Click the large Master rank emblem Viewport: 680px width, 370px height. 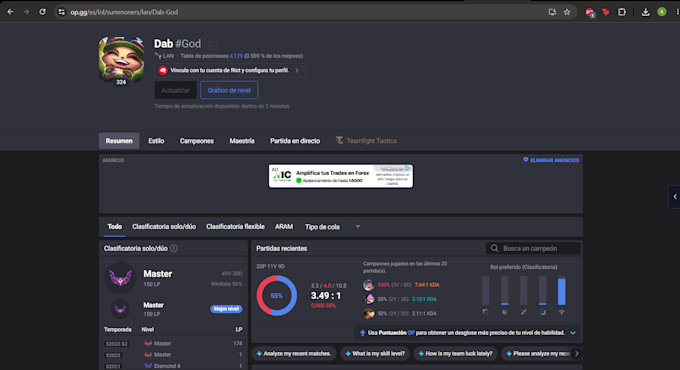(x=120, y=278)
